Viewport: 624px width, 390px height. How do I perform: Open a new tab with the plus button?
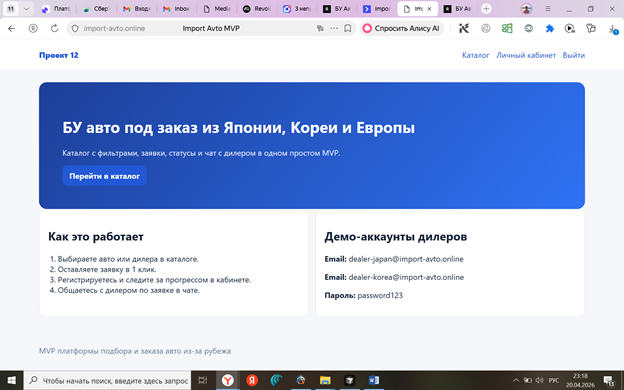[486, 9]
